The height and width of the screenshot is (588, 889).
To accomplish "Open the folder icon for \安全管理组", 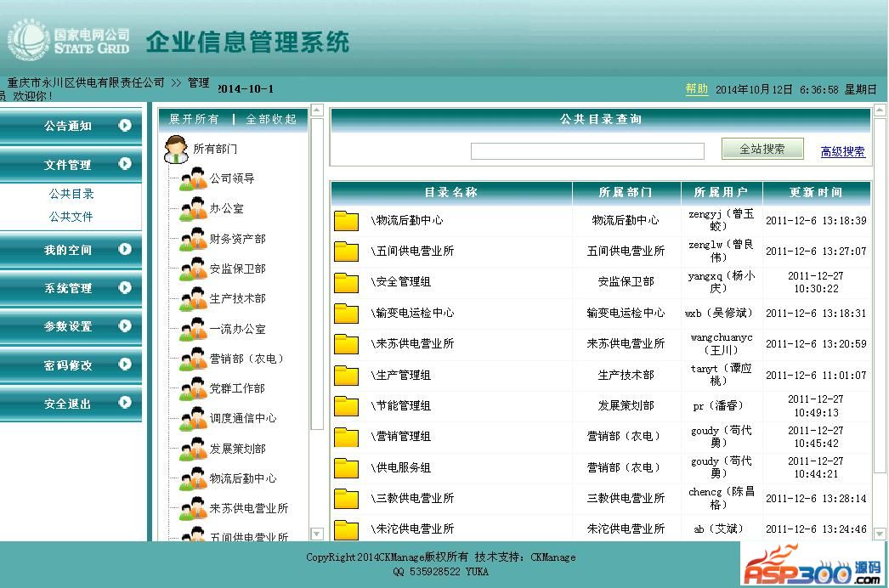I will (347, 282).
